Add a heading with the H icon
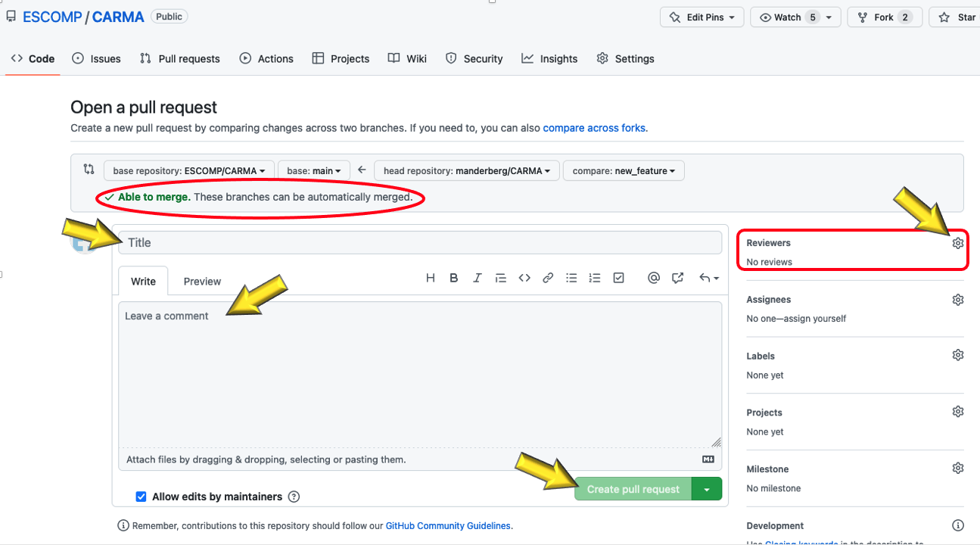The image size is (980, 545). coord(431,278)
